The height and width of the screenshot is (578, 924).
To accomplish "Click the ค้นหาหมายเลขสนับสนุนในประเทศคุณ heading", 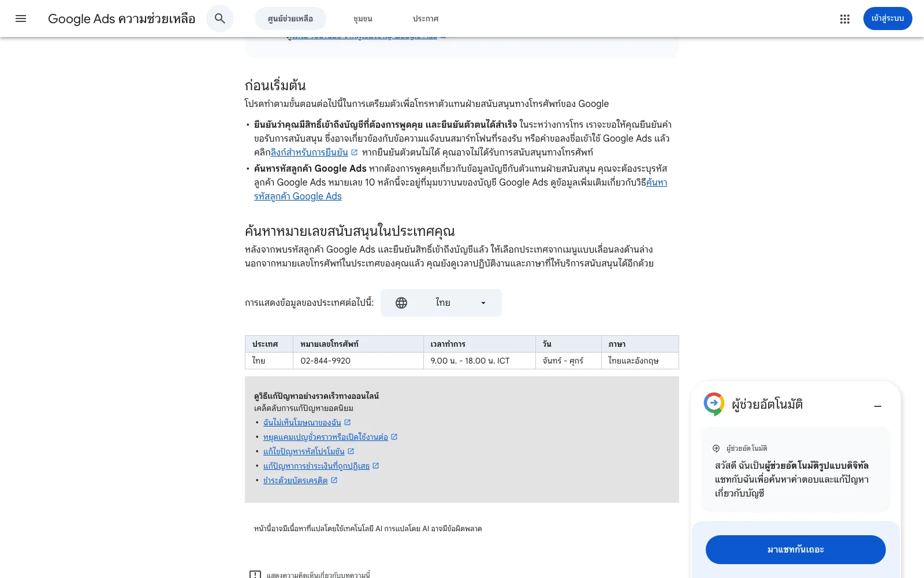I will coord(350,231).
